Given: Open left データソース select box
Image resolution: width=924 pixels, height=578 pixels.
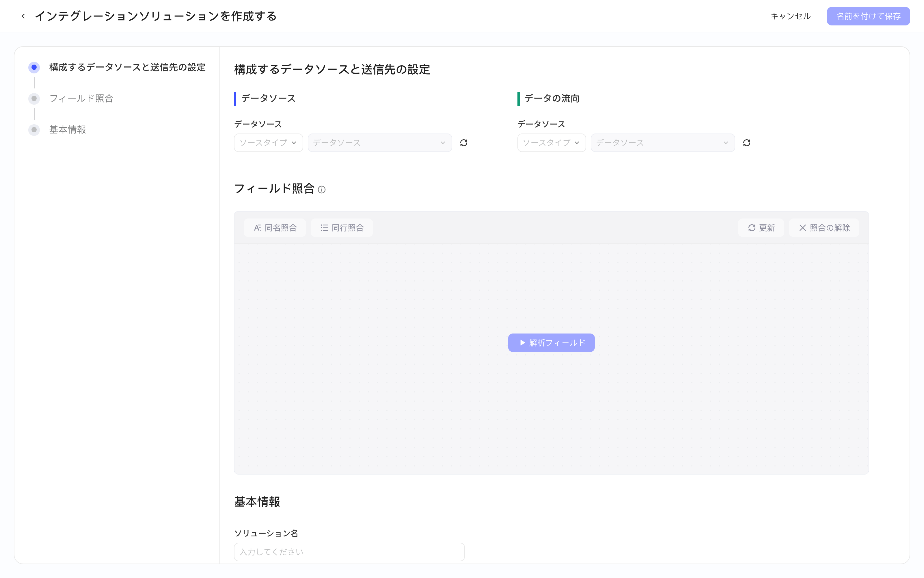Looking at the screenshot, I should [379, 142].
